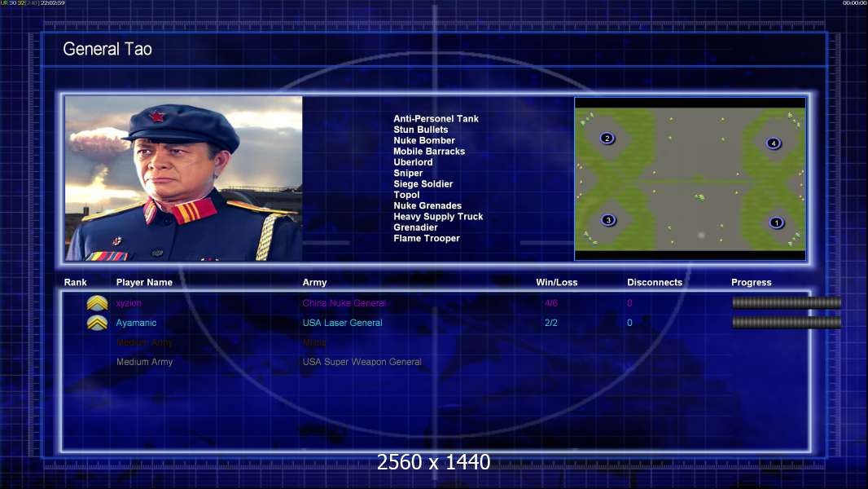Click "Stun Bullets" in the unit list
The image size is (868, 489).
point(421,130)
